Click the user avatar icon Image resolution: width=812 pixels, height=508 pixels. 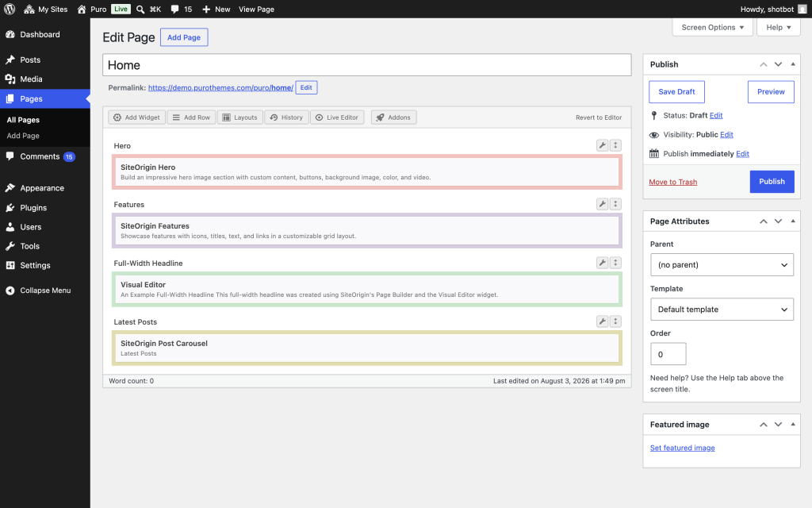pyautogui.click(x=802, y=9)
